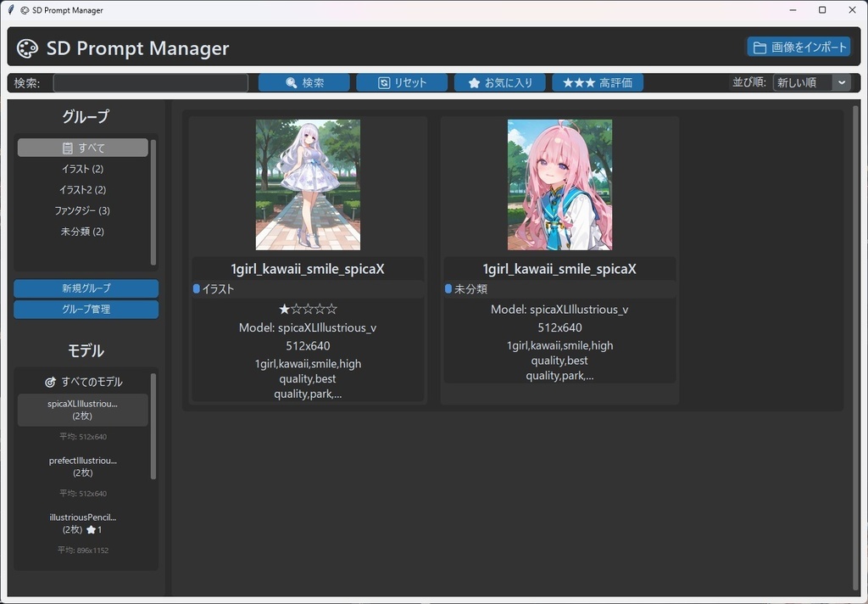Filter by 高評価 high ratings
Viewport: 868px width, 604px height.
pyautogui.click(x=598, y=82)
